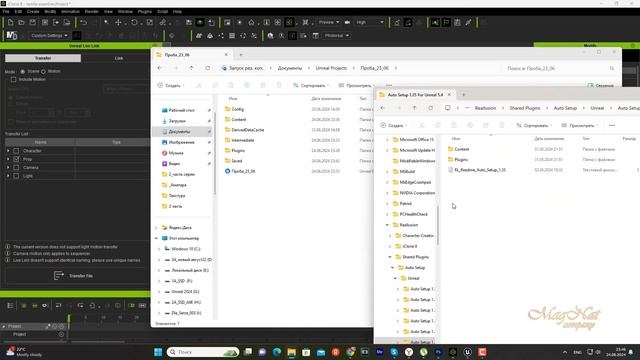Viewport: 640px width, 360px height.
Task: Select the Shared Plugins folder in tree
Action: coord(415,257)
